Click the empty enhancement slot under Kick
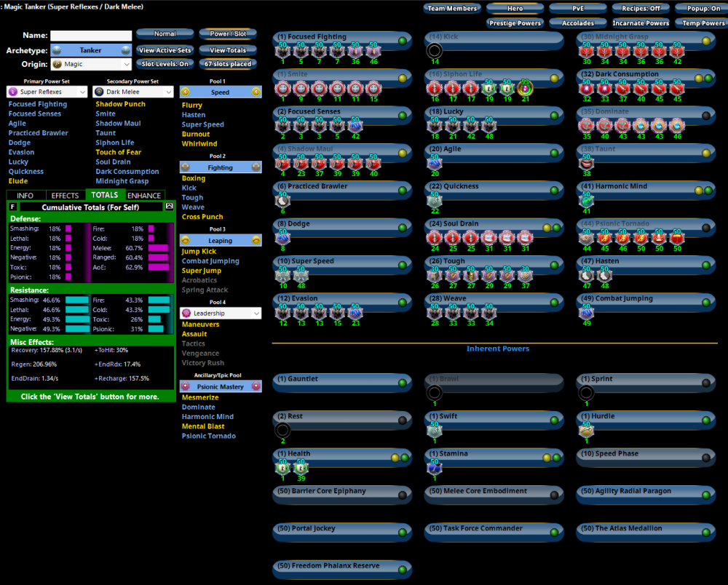Viewport: 728px width, 585px height. 434,51
